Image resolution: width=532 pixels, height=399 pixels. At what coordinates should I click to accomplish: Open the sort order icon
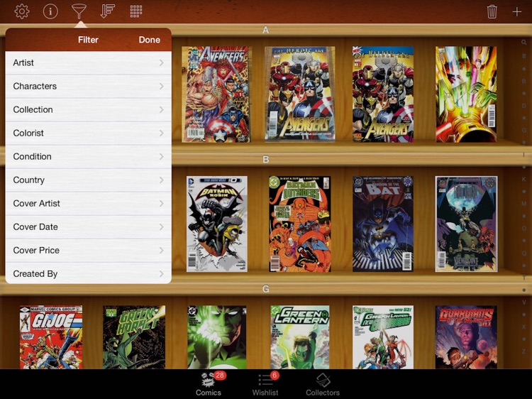coord(108,11)
